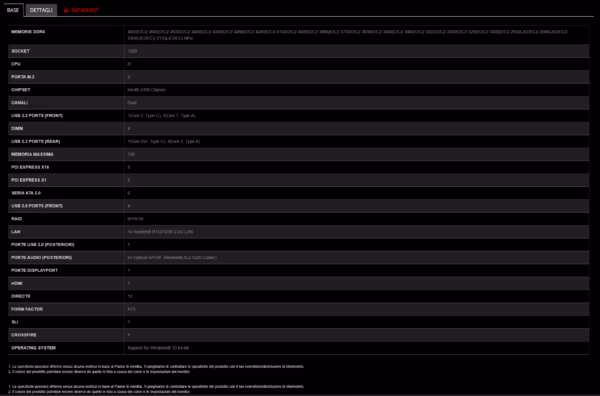Click the SERIAL ATA 3.0 row label
This screenshot has width=600, height=396.
tap(26, 193)
